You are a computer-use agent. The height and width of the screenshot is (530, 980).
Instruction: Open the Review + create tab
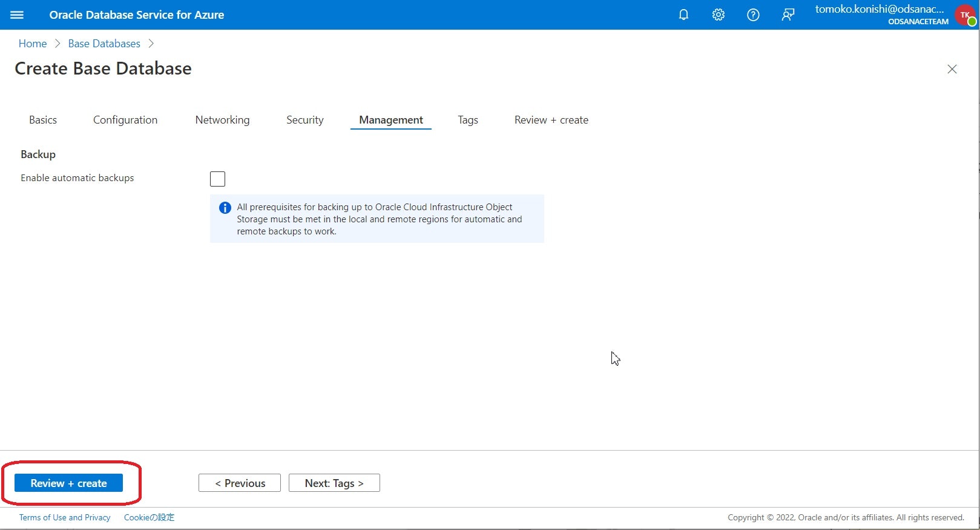(x=551, y=120)
